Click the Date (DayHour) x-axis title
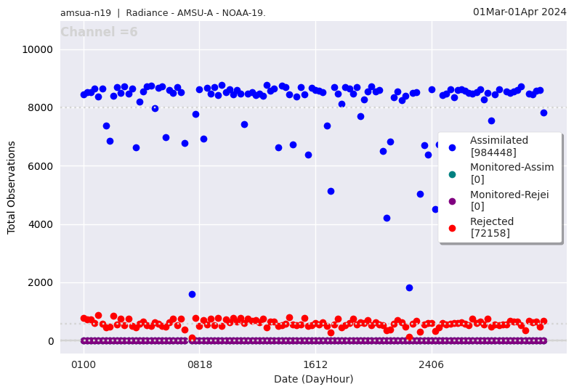Screen dimensions: 574x392 tap(313, 379)
